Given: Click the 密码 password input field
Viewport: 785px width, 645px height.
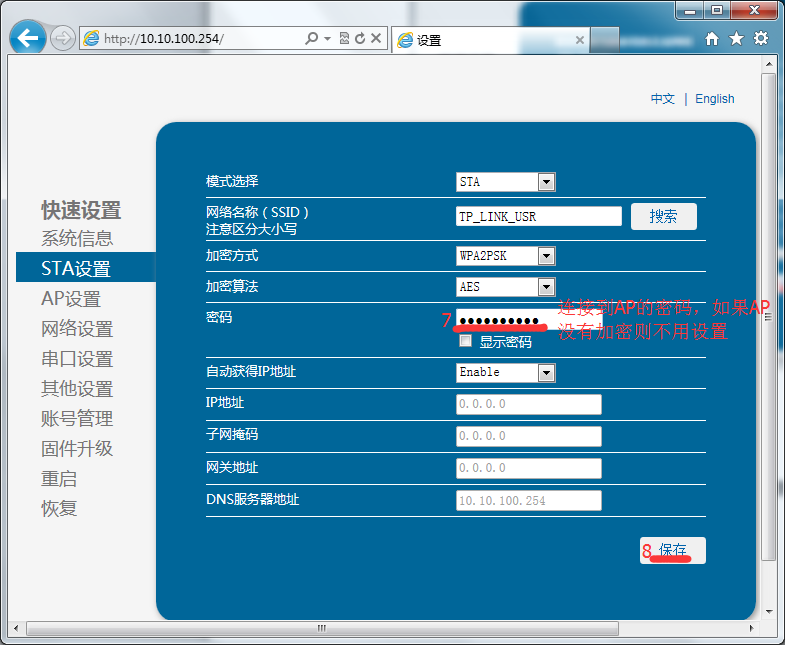Looking at the screenshot, I should (502, 322).
